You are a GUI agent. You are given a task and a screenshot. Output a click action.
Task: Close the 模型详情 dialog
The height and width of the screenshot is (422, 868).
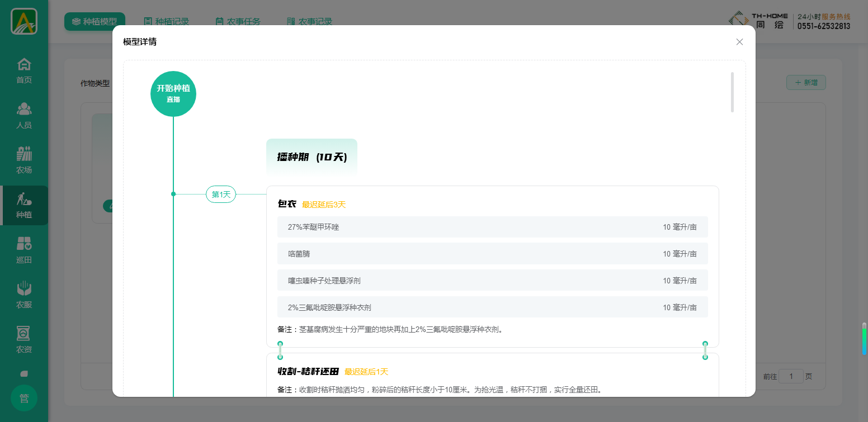coord(739,42)
